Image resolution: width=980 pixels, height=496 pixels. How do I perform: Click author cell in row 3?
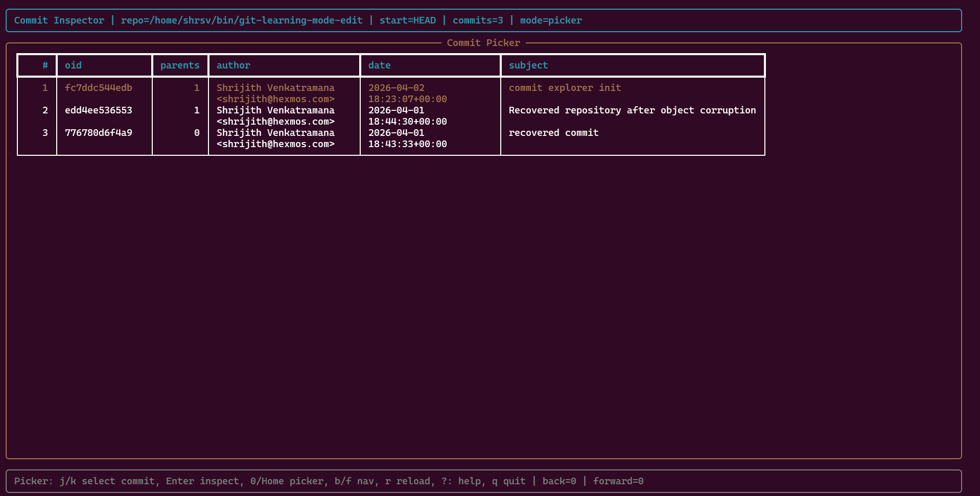tap(276, 138)
